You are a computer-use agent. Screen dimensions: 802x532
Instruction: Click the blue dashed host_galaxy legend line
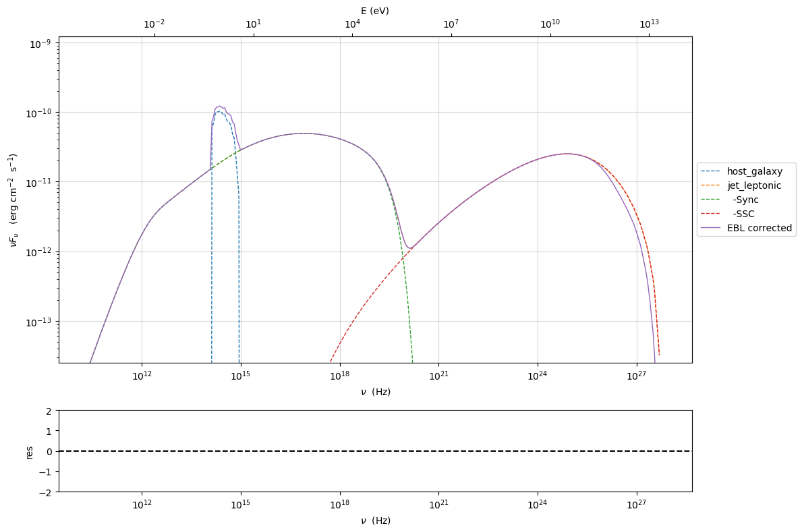(x=711, y=172)
